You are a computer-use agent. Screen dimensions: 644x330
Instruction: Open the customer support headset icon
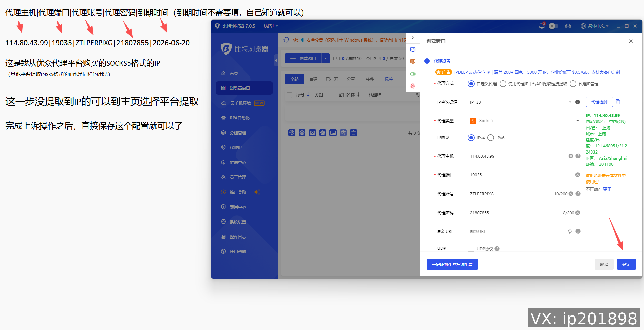(568, 26)
